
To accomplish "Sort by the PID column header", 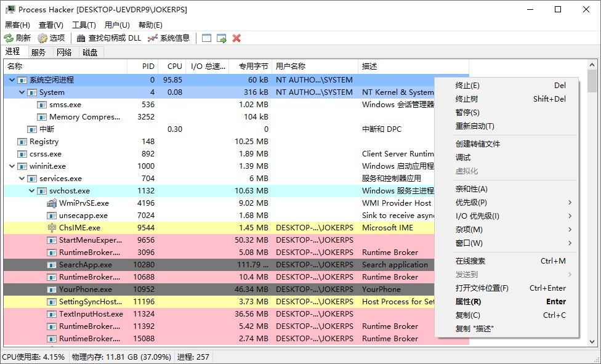I will (143, 67).
